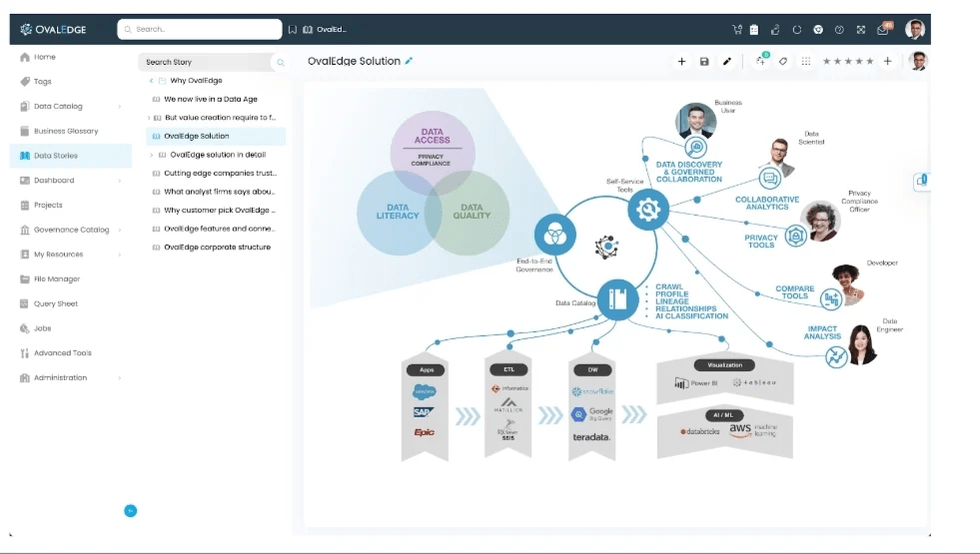Viewport: 980px width, 554px height.
Task: Open the help question mark icon
Action: [x=839, y=29]
